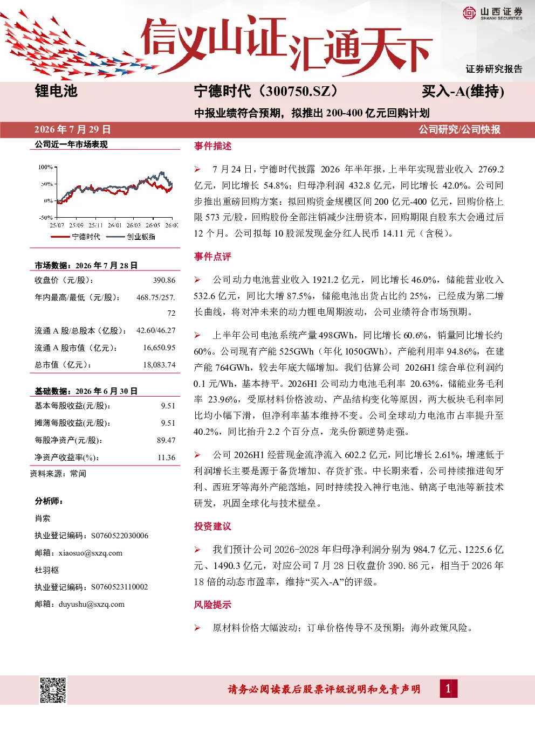The width and height of the screenshot is (535, 756).
Task: Click the 事件描述 section heading
Action: tap(212, 146)
